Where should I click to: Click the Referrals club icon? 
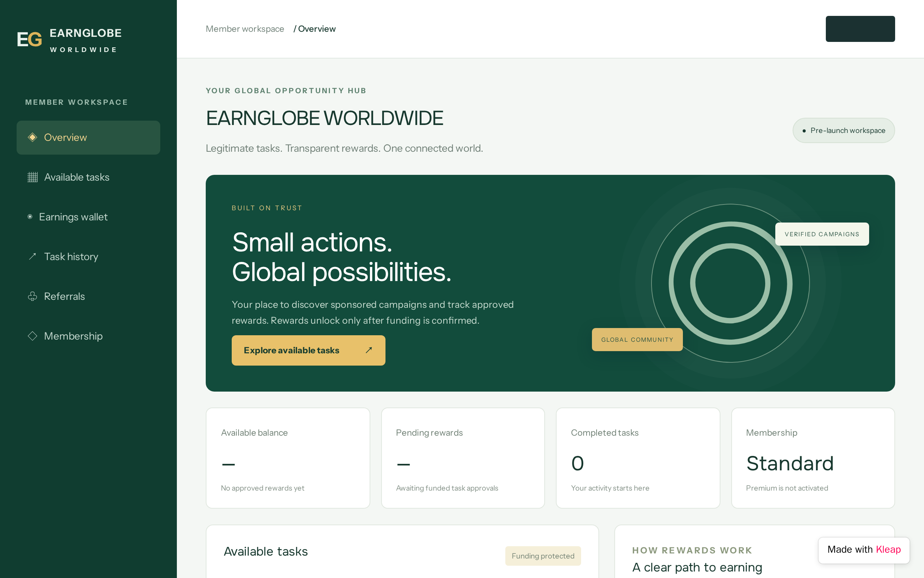tap(32, 296)
